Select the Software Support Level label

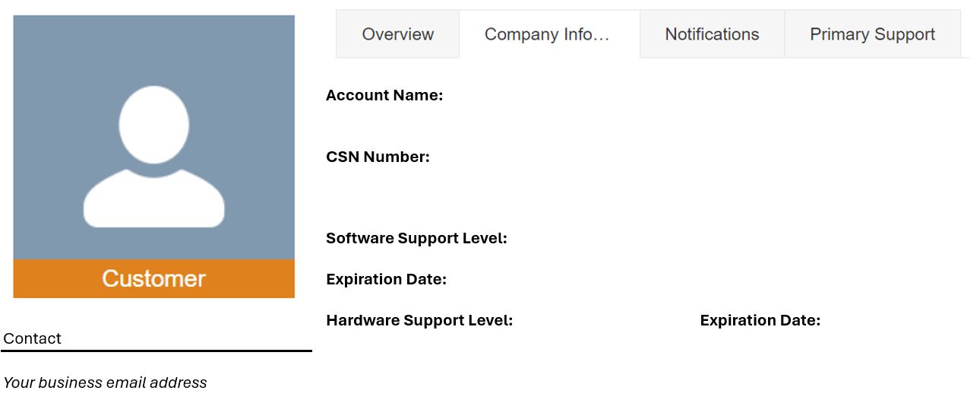click(416, 238)
